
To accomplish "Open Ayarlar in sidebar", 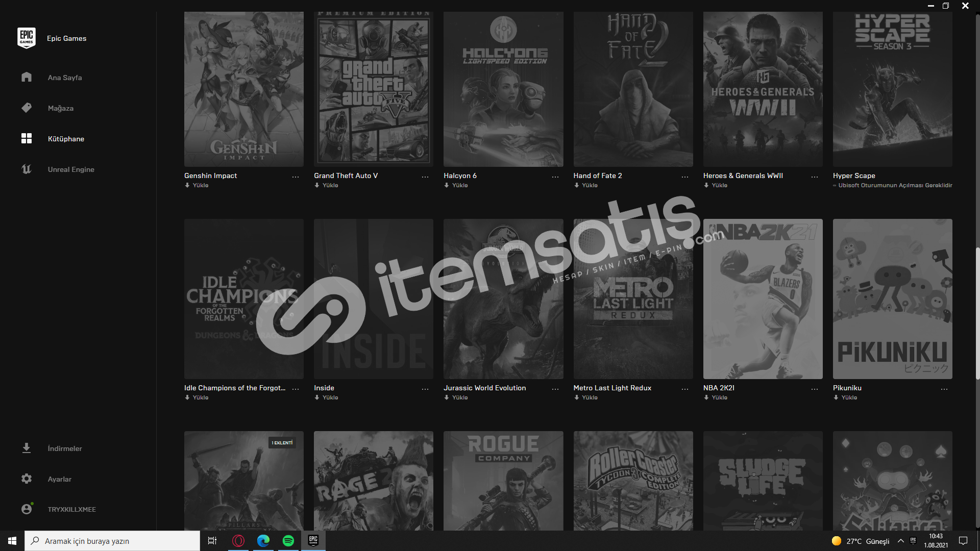I will click(x=60, y=479).
